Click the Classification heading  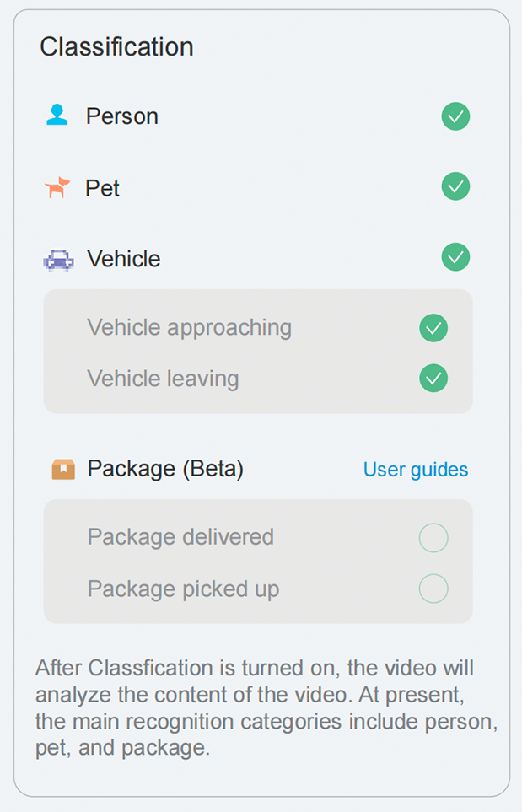pos(117,46)
